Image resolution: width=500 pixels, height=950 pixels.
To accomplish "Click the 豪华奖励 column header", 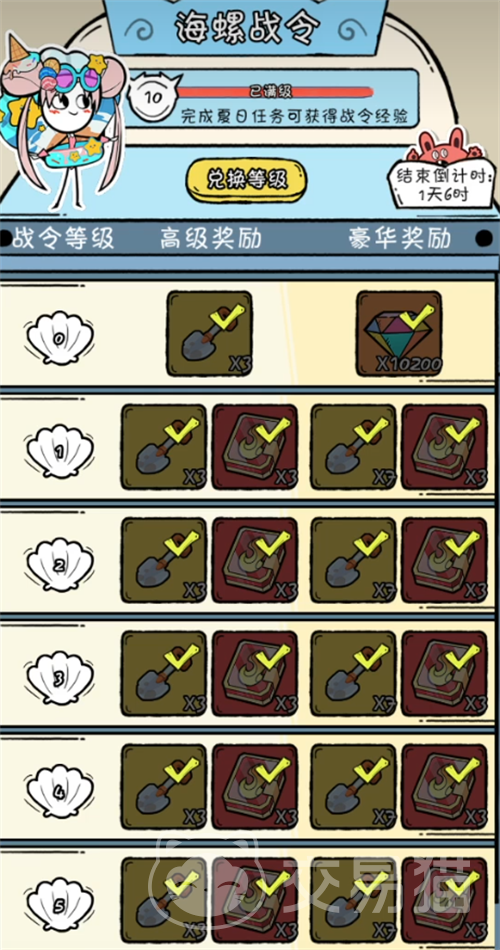I will [x=399, y=239].
